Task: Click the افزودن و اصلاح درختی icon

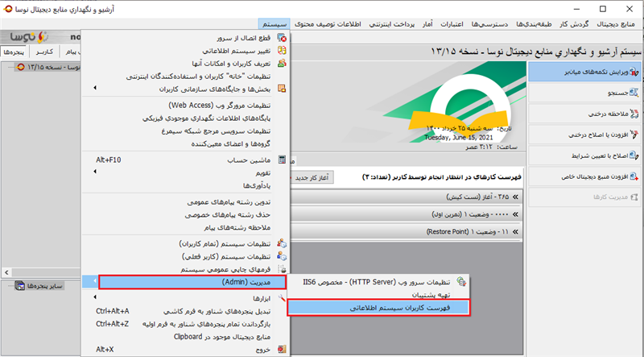Action: [635, 135]
